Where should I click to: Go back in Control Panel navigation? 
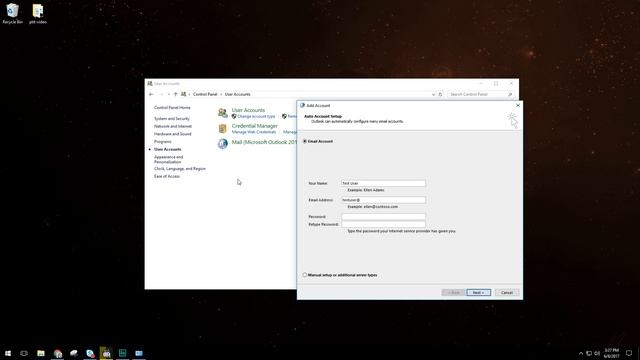pos(151,94)
